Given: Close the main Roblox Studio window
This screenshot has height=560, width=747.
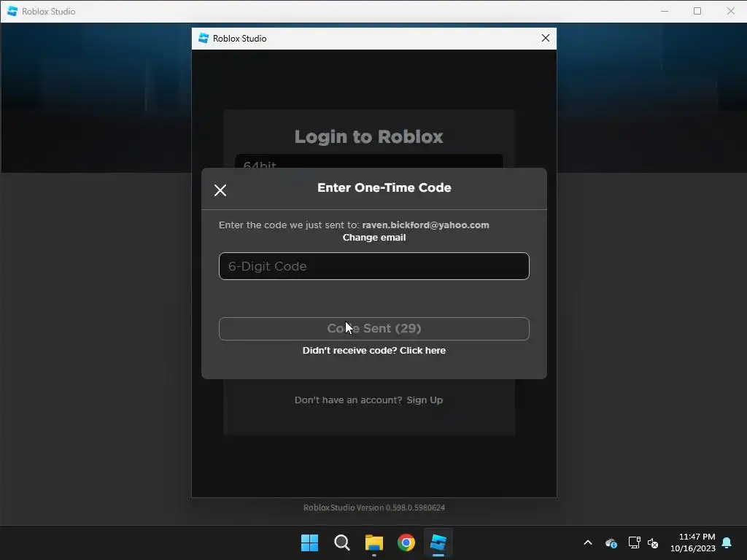Looking at the screenshot, I should (x=731, y=11).
